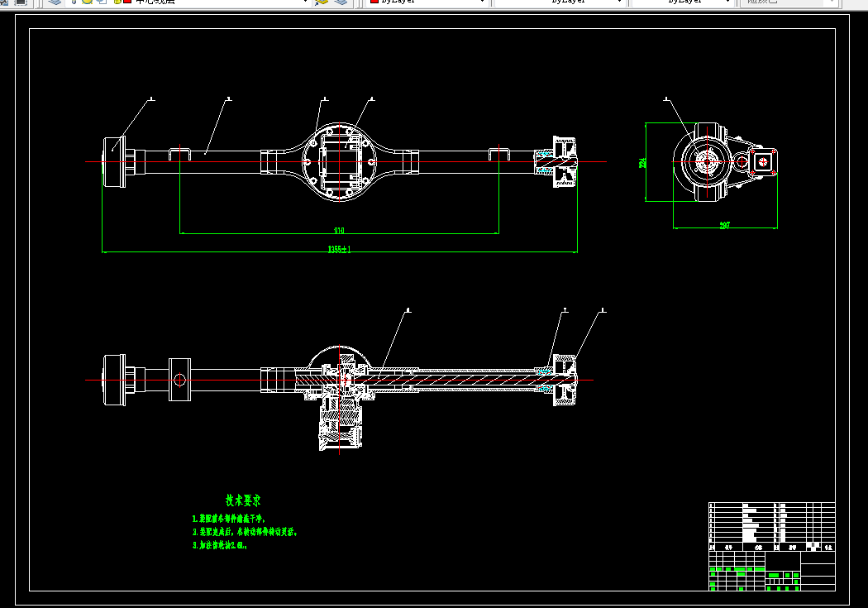868x608 pixels.
Task: Select technical requirement note line 2
Action: coord(246,532)
